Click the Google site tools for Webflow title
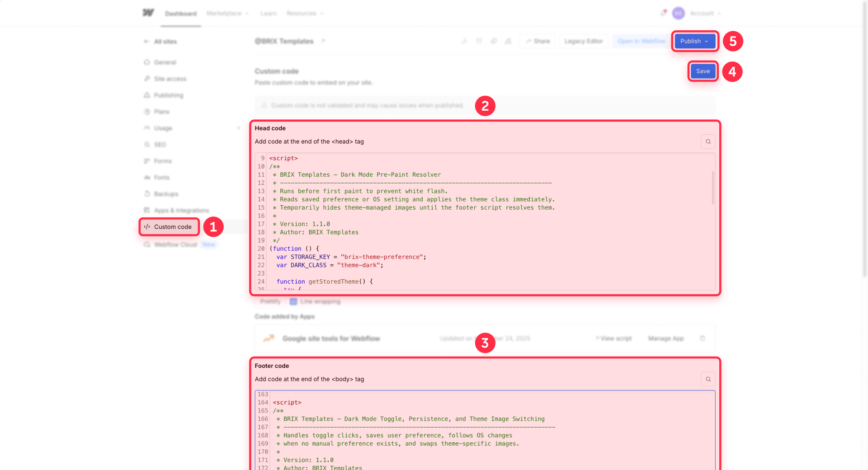Screen dimensions: 868x470 pyautogui.click(x=331, y=338)
